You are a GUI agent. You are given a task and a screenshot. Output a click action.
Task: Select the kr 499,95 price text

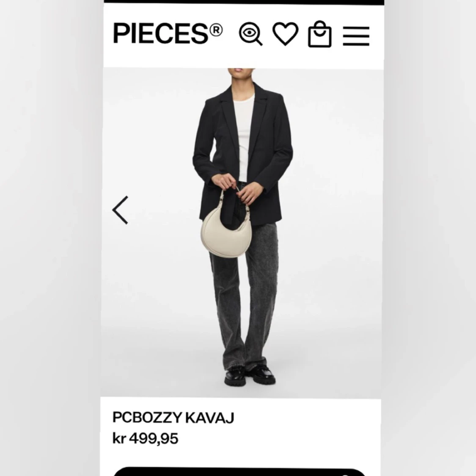pos(145,438)
